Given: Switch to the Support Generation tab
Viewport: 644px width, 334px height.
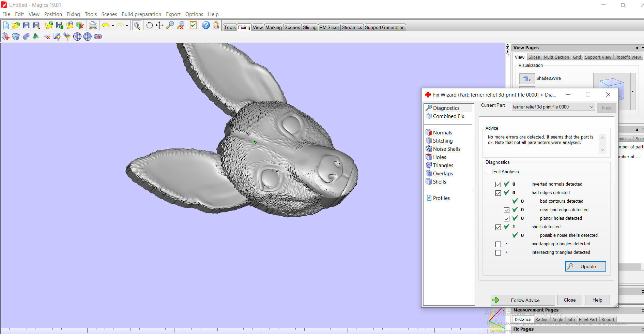Looking at the screenshot, I should (384, 28).
